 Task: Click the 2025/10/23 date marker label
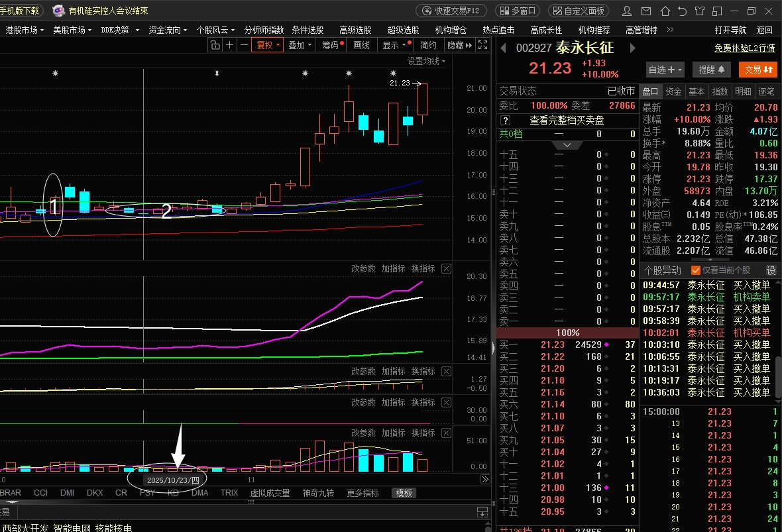[x=173, y=480]
